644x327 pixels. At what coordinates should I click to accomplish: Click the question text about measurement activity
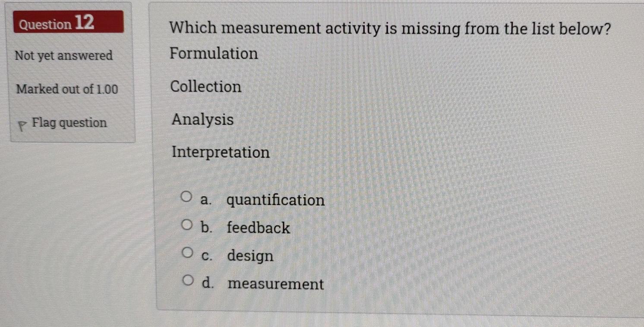tap(389, 29)
